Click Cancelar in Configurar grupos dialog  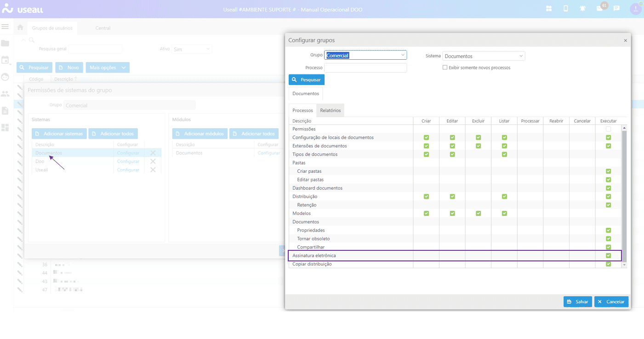click(611, 302)
